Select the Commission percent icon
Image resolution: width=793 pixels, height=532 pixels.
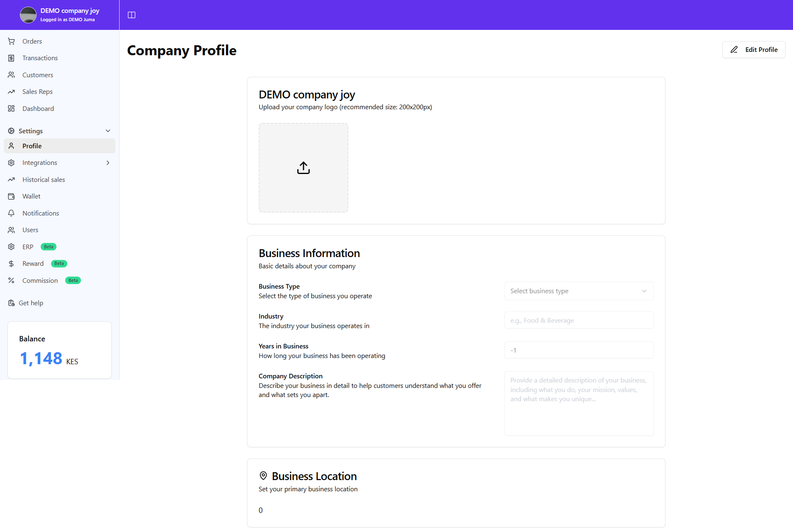click(11, 280)
